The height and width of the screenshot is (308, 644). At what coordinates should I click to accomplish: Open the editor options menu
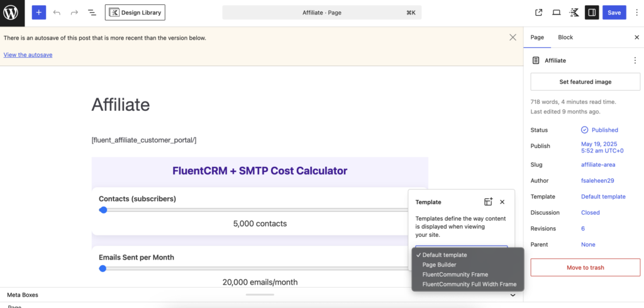tap(636, 13)
